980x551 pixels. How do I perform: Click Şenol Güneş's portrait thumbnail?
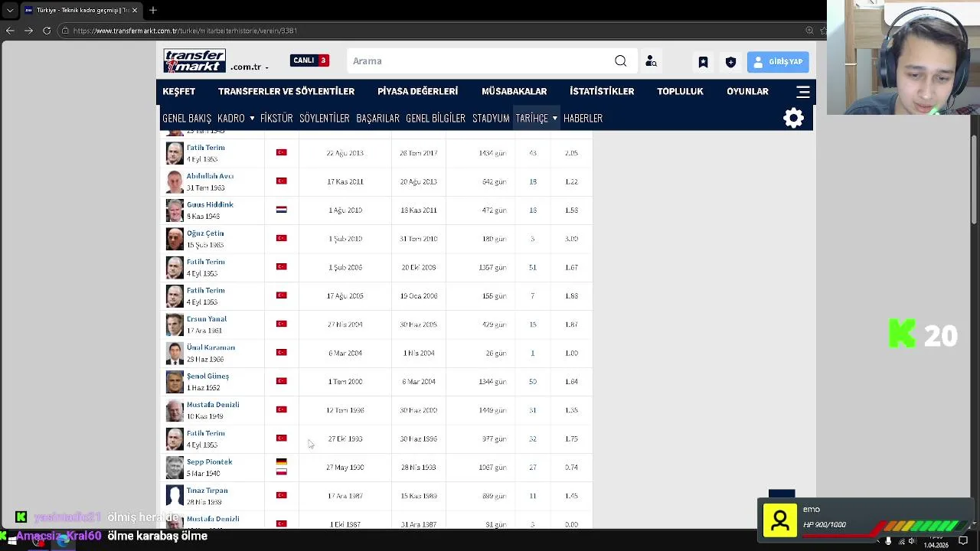pos(175,382)
